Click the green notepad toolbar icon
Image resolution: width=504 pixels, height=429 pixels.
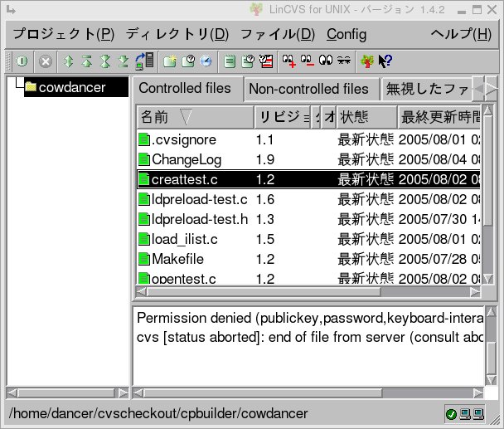click(229, 61)
